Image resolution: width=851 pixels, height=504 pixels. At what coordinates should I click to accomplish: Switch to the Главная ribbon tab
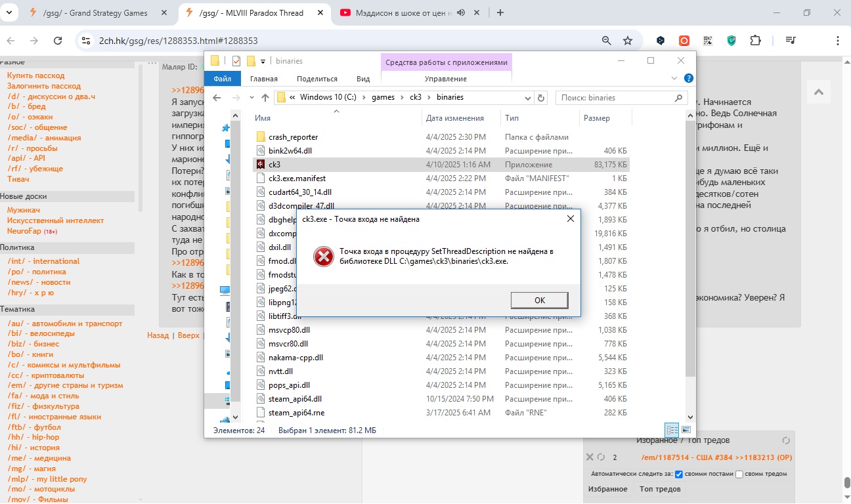(264, 79)
